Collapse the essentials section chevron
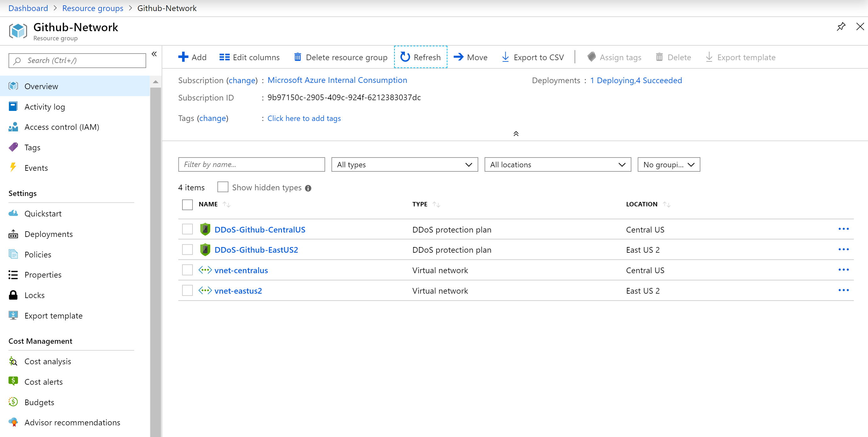 pyautogui.click(x=515, y=134)
